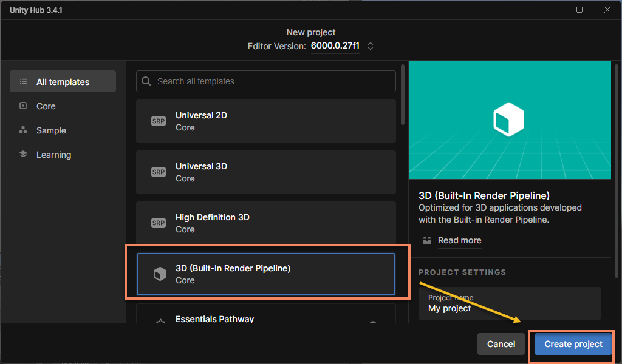The image size is (622, 364).
Task: Click the magnifier icon in search box
Action: [146, 81]
